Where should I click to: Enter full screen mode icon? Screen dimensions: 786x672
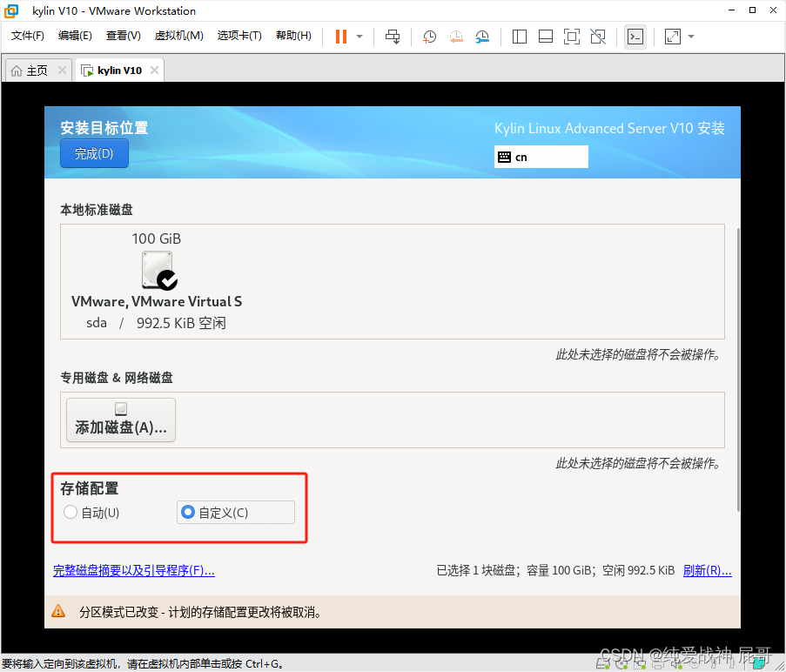click(x=572, y=36)
